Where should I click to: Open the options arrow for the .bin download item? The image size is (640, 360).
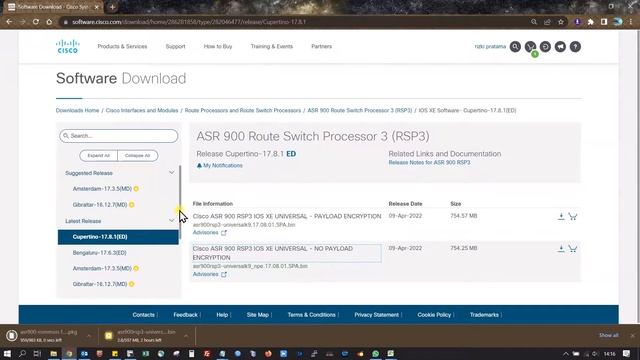pos(186,336)
